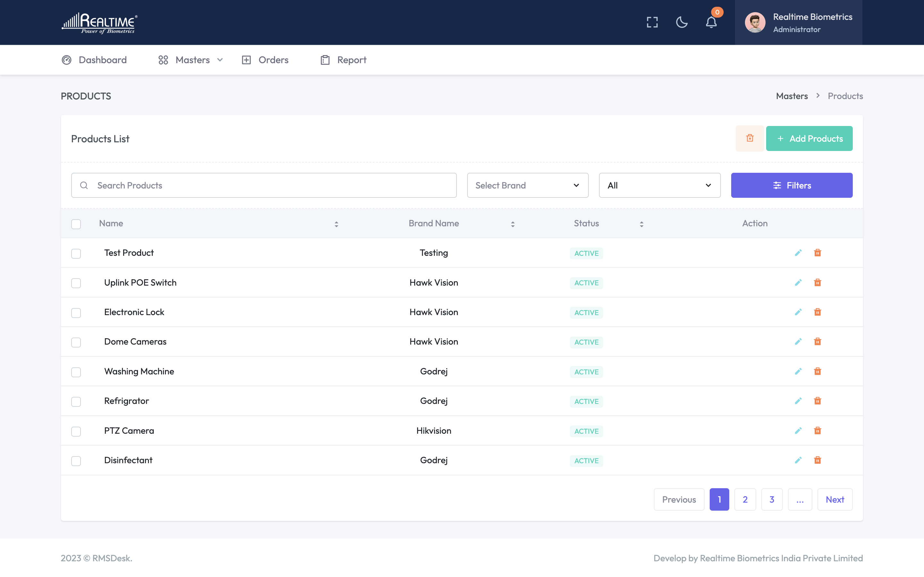
Task: Open the Select Brand dropdown
Action: [527, 186]
